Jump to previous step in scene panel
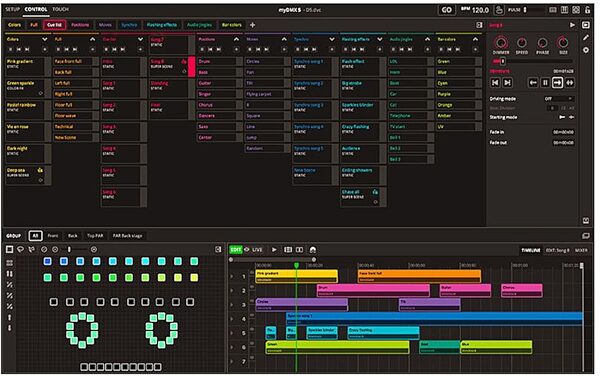600x376 pixels. (496, 83)
